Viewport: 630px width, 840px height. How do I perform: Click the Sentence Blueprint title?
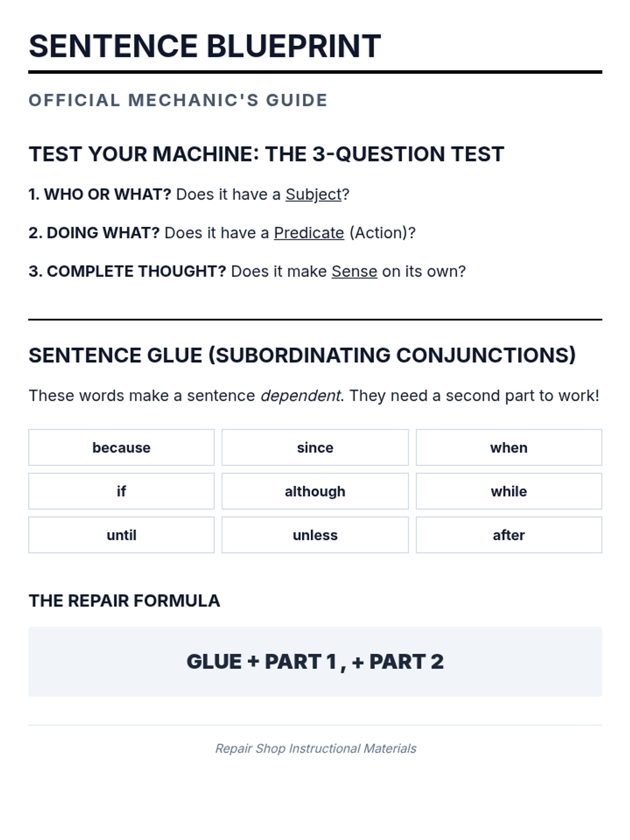point(205,46)
